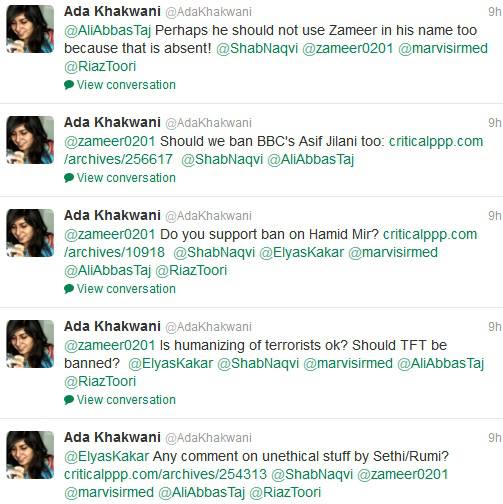This screenshot has width=503, height=504.
Task: Open avatar next to Asif Jilani tweet
Action: (x=30, y=140)
